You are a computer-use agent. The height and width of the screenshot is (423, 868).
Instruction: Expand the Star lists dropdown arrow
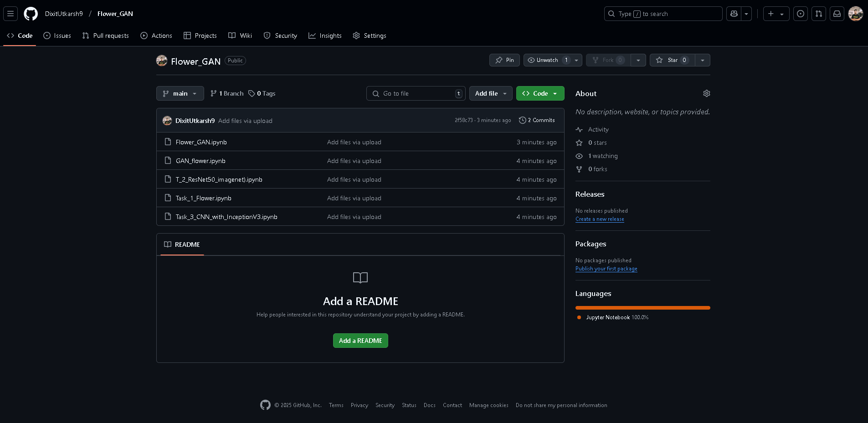point(703,60)
